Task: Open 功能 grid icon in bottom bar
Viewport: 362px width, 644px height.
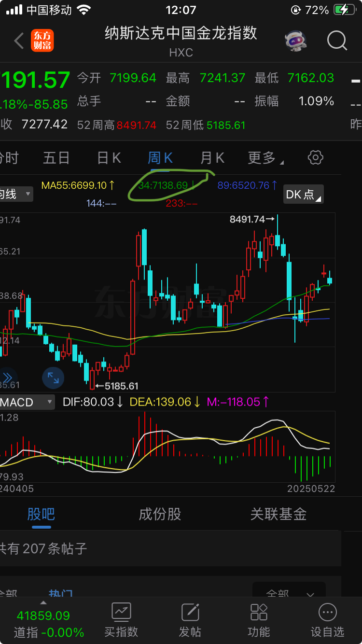Action: pyautogui.click(x=259, y=612)
